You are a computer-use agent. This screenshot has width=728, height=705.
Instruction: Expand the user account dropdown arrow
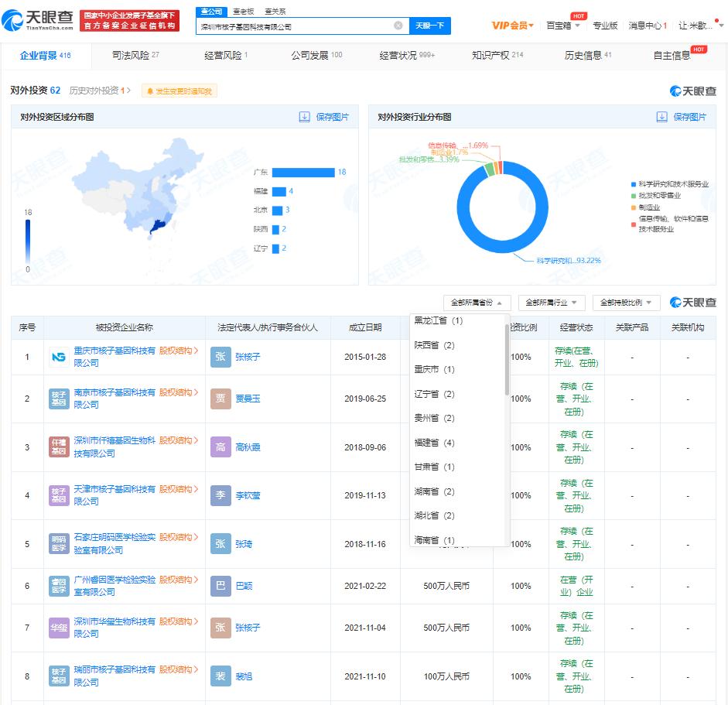(721, 26)
